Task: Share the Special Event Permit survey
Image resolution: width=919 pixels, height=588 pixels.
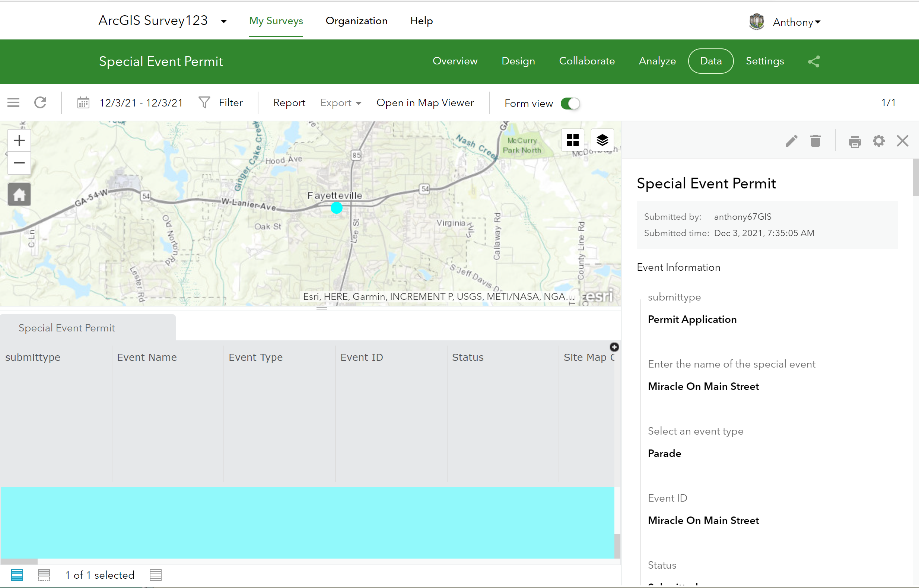Action: [x=814, y=61]
